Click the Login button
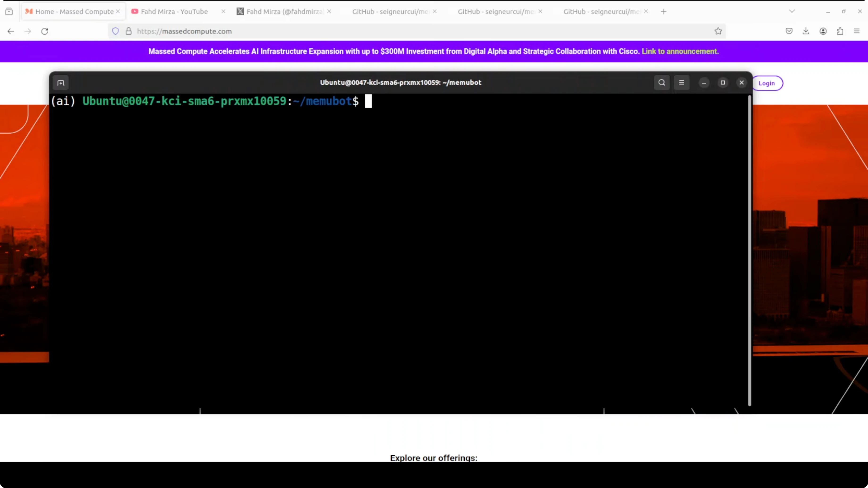 coord(767,83)
